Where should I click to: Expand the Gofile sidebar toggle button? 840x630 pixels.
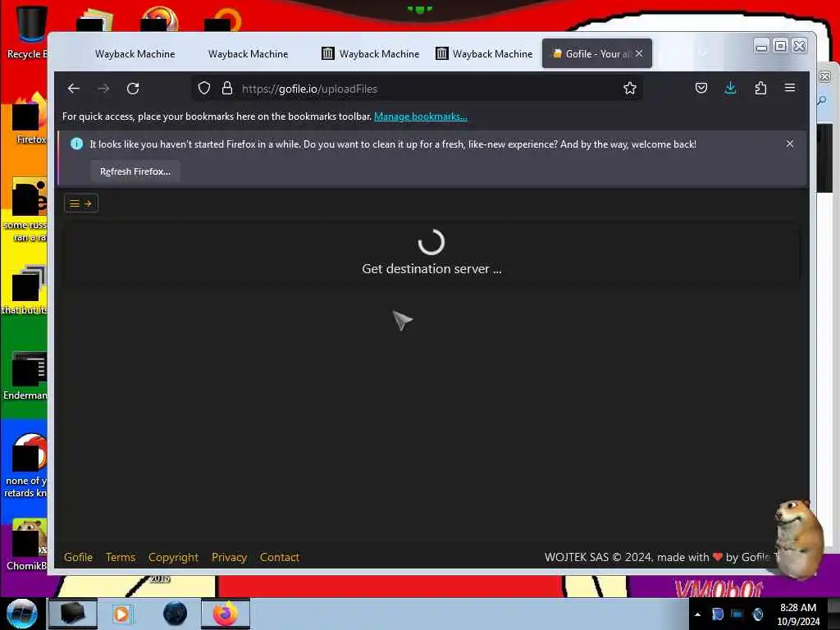81,203
